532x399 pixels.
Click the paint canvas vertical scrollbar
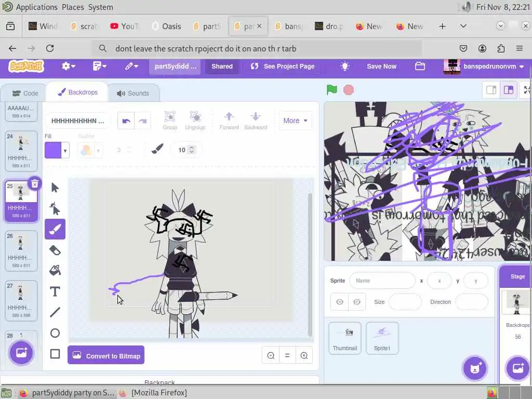tap(310, 264)
